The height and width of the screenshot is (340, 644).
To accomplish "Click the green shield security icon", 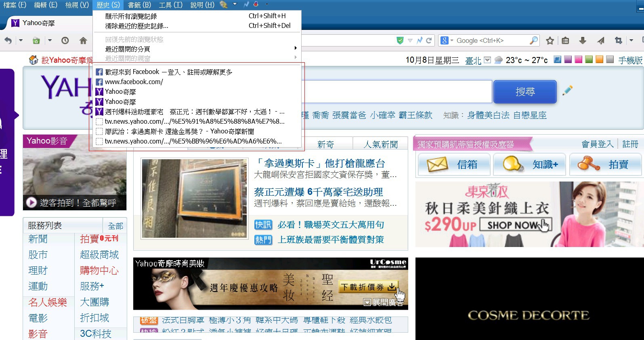I will click(x=400, y=40).
